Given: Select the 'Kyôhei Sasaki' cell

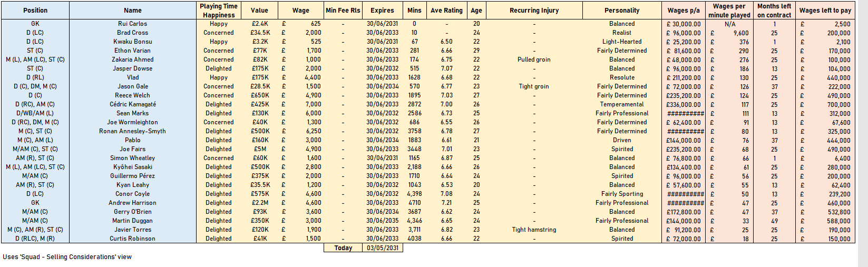Looking at the screenshot, I should tap(133, 167).
